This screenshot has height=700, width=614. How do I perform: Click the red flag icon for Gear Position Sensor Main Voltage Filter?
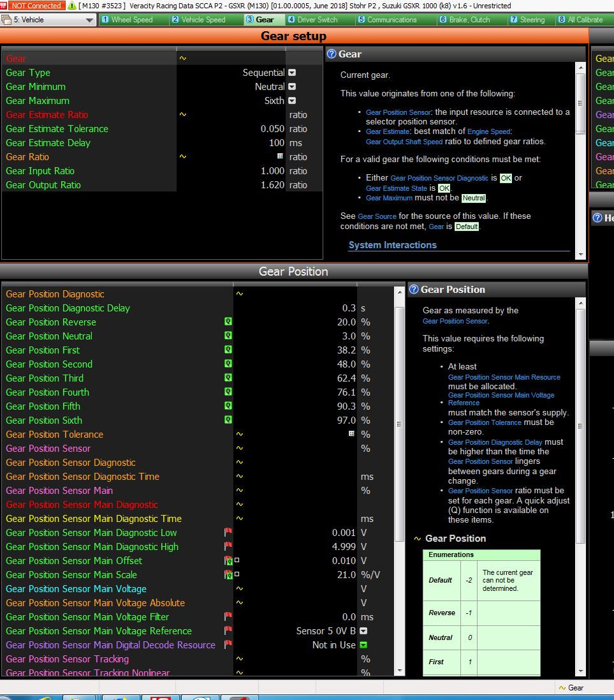pyautogui.click(x=228, y=616)
